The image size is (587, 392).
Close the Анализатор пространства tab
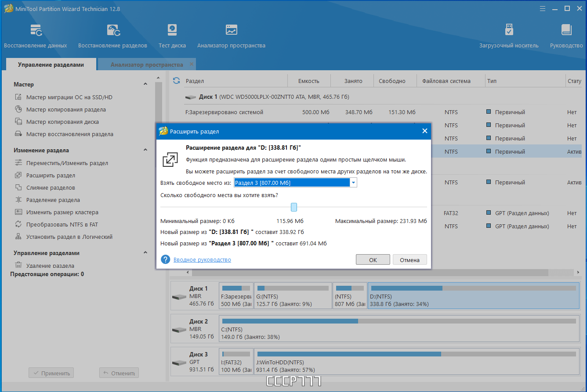[x=191, y=64]
